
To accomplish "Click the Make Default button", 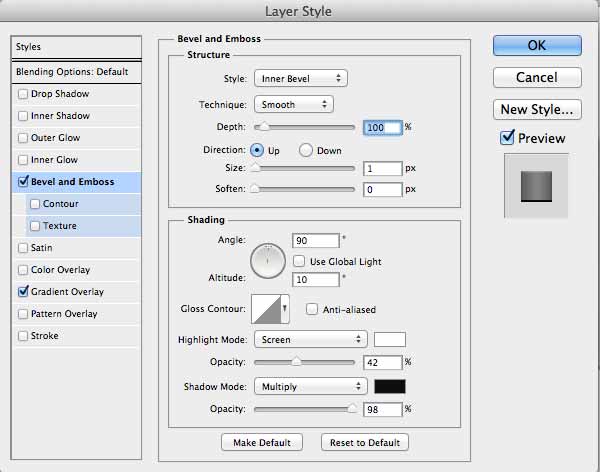I will pyautogui.click(x=262, y=443).
